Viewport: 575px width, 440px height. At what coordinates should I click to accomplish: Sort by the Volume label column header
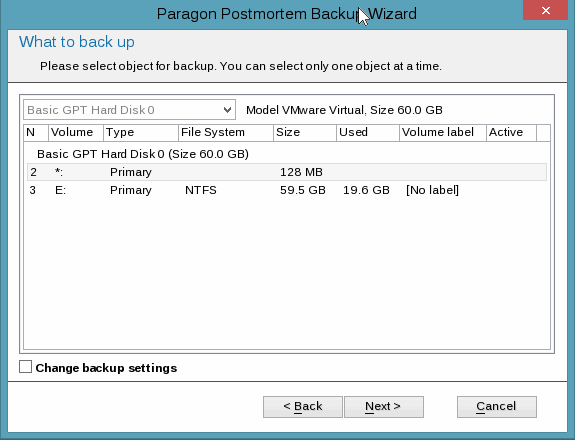(x=443, y=132)
